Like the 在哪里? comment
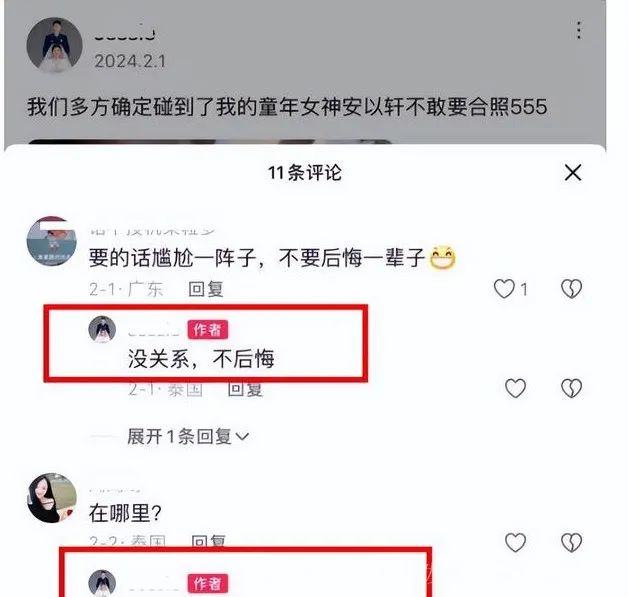Screen dimensions: 628x597 pos(515,542)
